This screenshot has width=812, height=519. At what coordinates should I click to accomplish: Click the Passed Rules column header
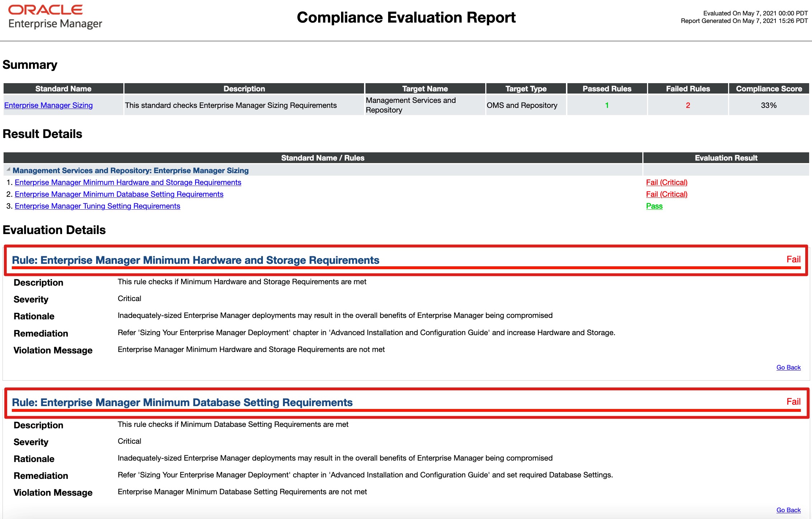[607, 89]
